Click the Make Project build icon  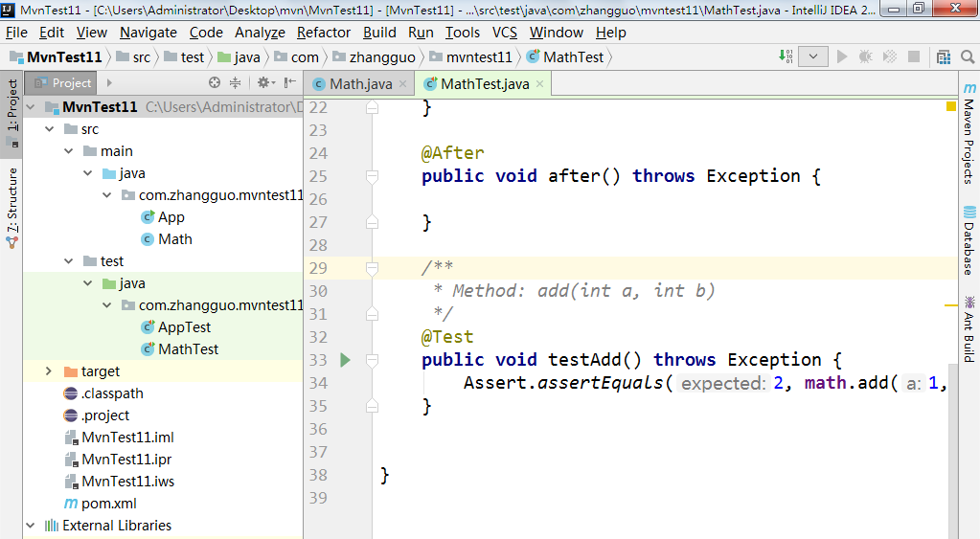pyautogui.click(x=786, y=56)
